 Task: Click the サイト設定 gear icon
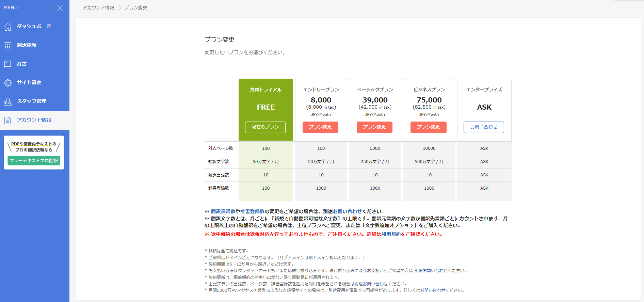tap(8, 83)
